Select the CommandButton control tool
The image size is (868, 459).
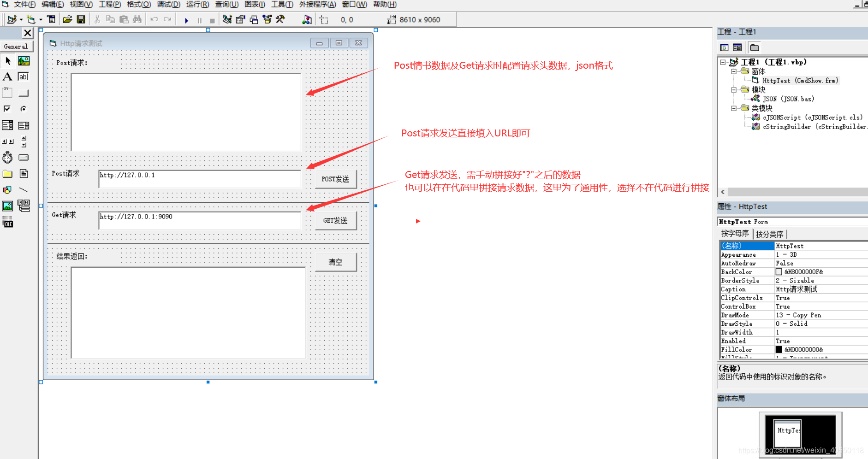coord(24,93)
